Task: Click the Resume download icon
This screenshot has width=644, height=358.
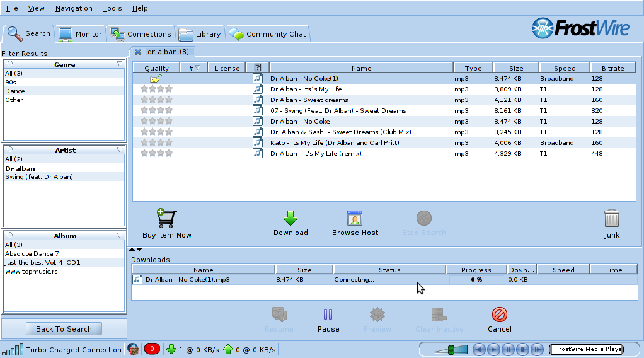Action: tap(279, 315)
